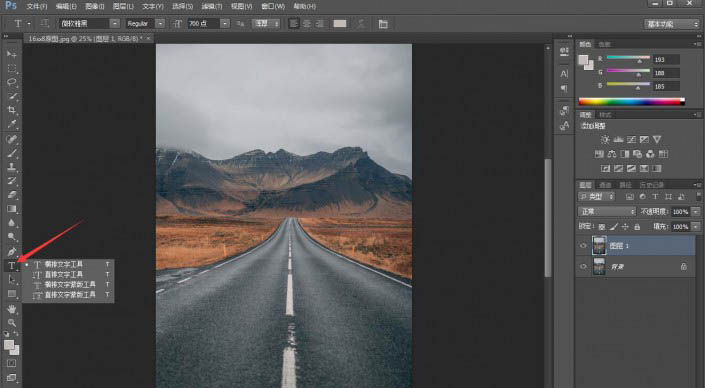Image resolution: width=705 pixels, height=388 pixels.
Task: Open blend mode 正常 dropdown
Action: point(607,211)
